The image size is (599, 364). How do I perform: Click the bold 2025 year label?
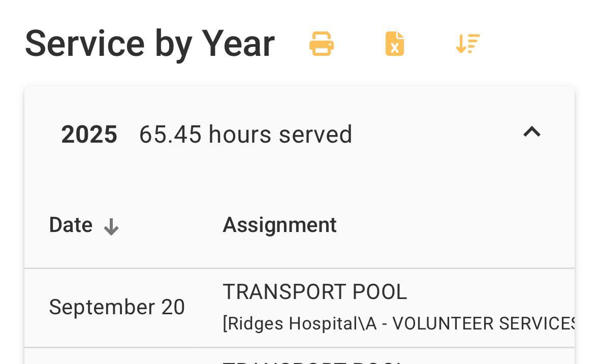89,135
